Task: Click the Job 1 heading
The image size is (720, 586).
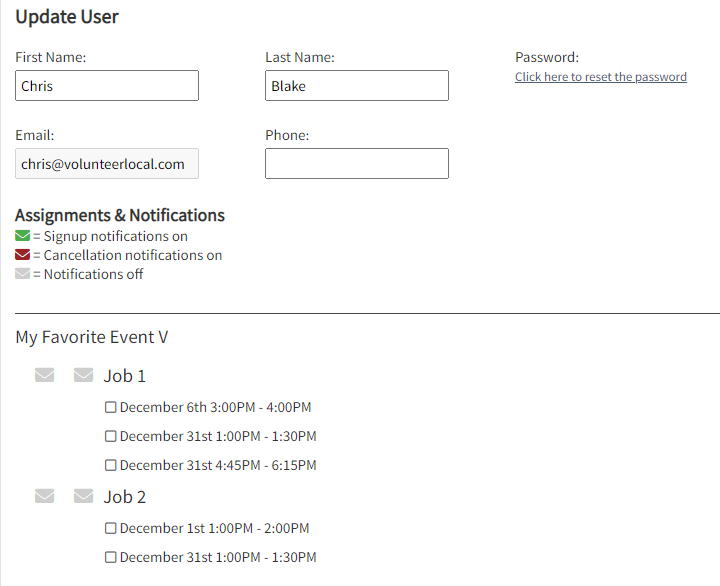Action: [x=124, y=376]
